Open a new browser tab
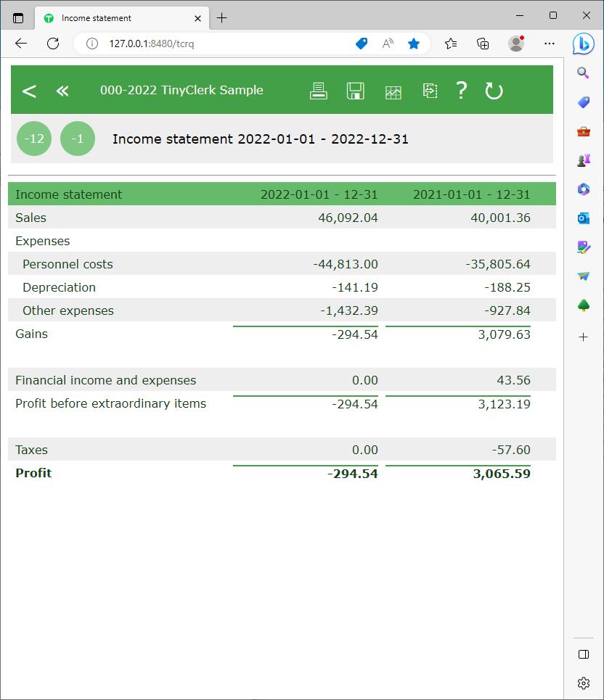This screenshot has height=700, width=604. (x=222, y=18)
